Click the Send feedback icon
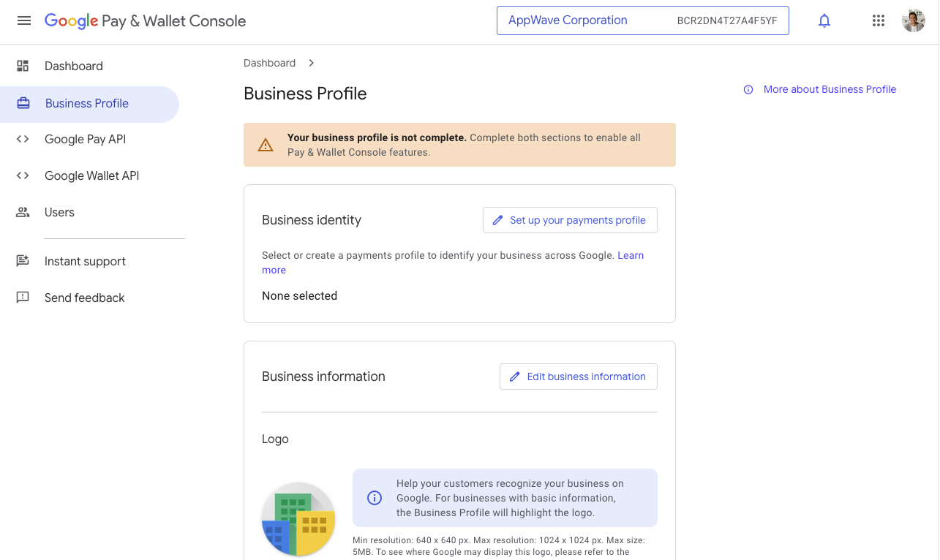Image resolution: width=940 pixels, height=560 pixels. [x=23, y=298]
